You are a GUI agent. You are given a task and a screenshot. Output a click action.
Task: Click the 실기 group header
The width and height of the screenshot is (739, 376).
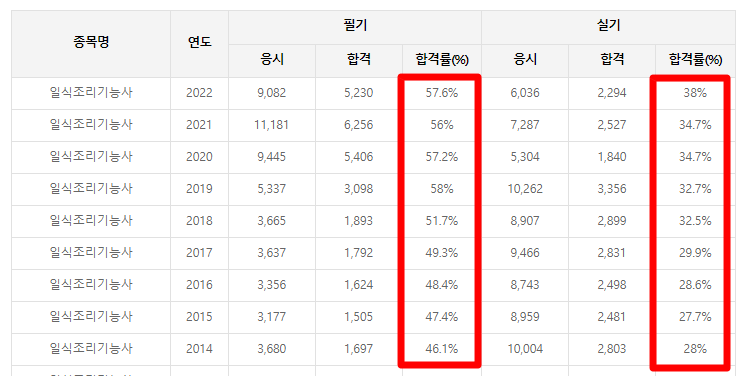608,25
